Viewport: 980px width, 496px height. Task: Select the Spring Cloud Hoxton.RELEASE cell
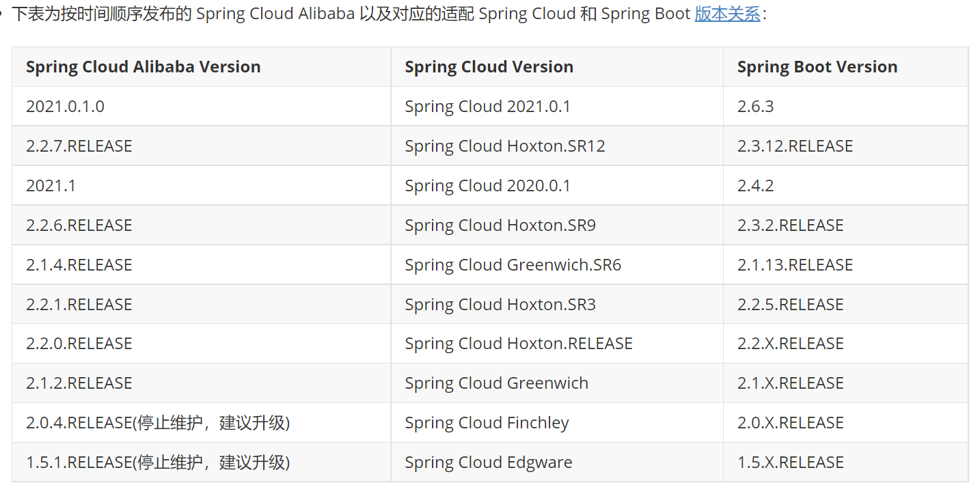tap(557, 344)
